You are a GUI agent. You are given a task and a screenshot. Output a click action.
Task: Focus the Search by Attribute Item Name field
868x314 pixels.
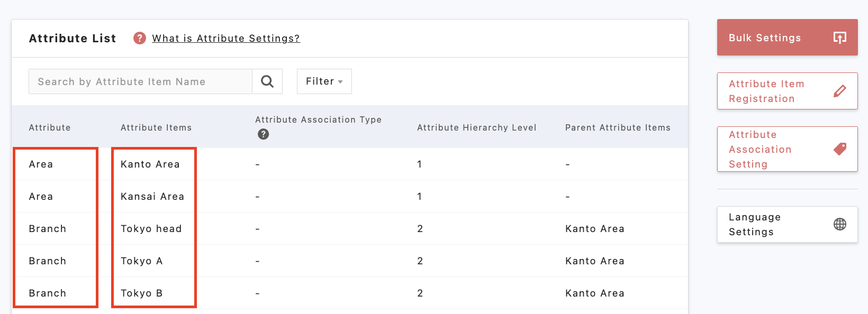(x=140, y=81)
